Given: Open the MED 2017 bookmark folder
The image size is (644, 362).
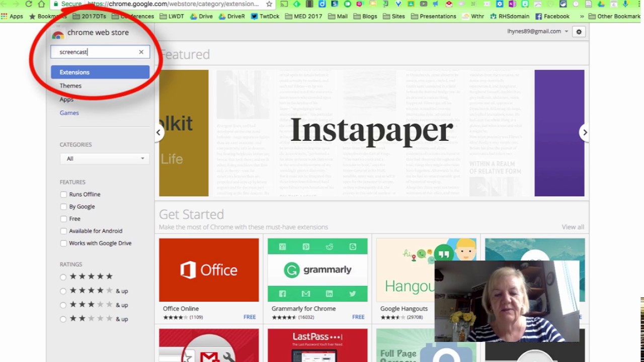Looking at the screenshot, I should point(303,16).
